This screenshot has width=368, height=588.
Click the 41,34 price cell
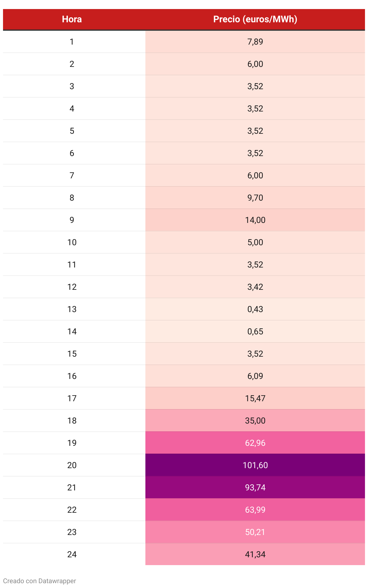(255, 554)
